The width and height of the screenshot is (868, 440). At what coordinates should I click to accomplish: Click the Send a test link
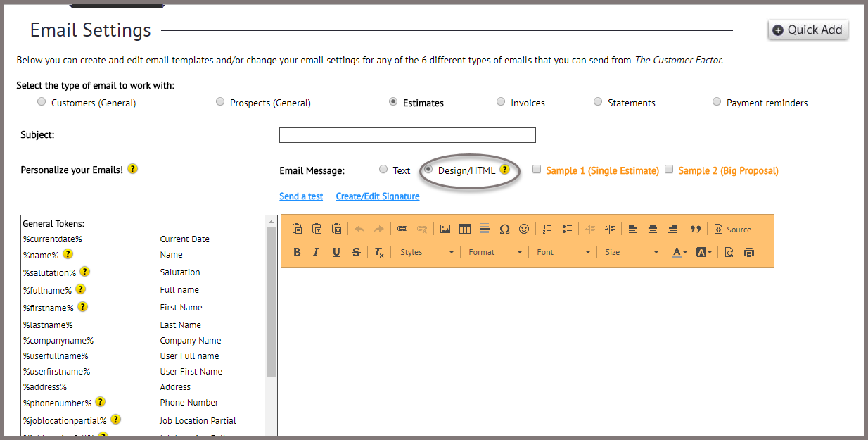coord(301,196)
